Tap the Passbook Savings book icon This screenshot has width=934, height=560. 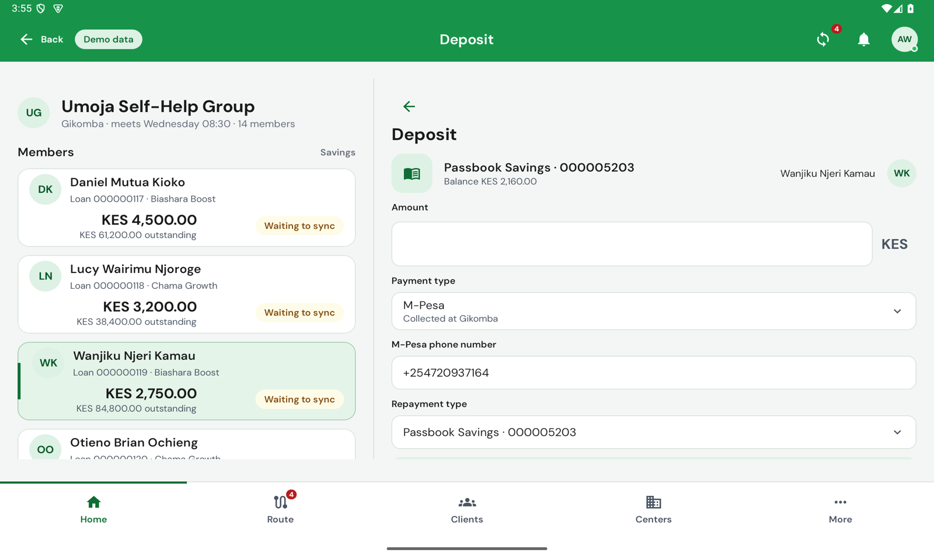(412, 173)
